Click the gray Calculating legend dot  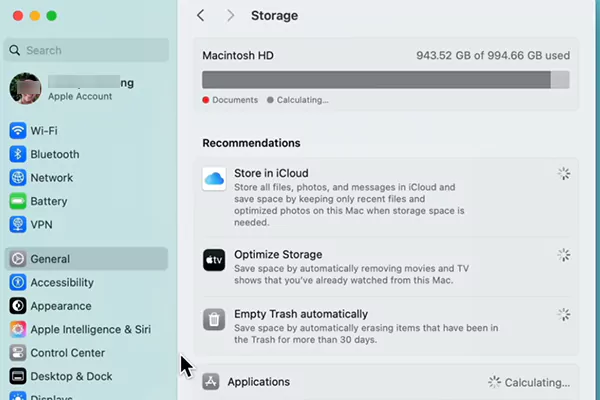[x=270, y=100]
